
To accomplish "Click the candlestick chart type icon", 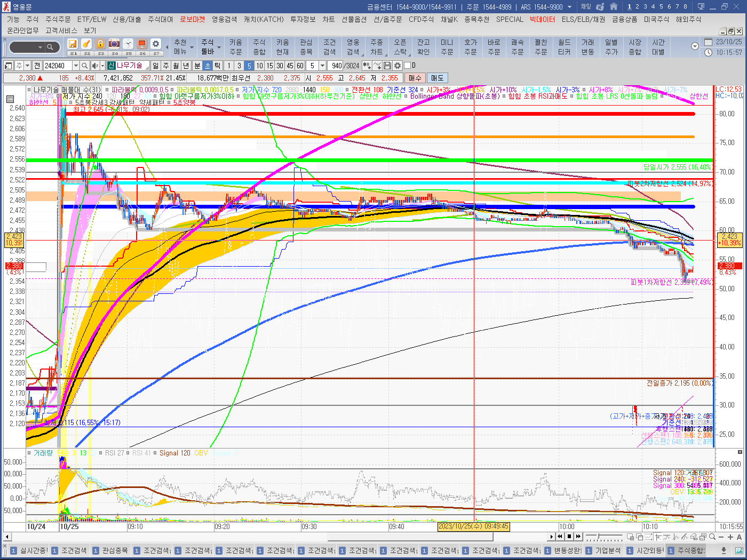I will coord(367,66).
